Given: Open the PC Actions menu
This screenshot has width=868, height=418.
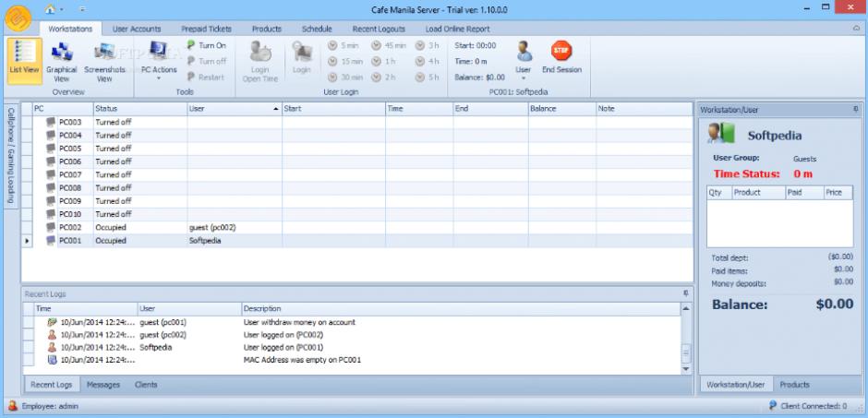Looking at the screenshot, I should [159, 61].
